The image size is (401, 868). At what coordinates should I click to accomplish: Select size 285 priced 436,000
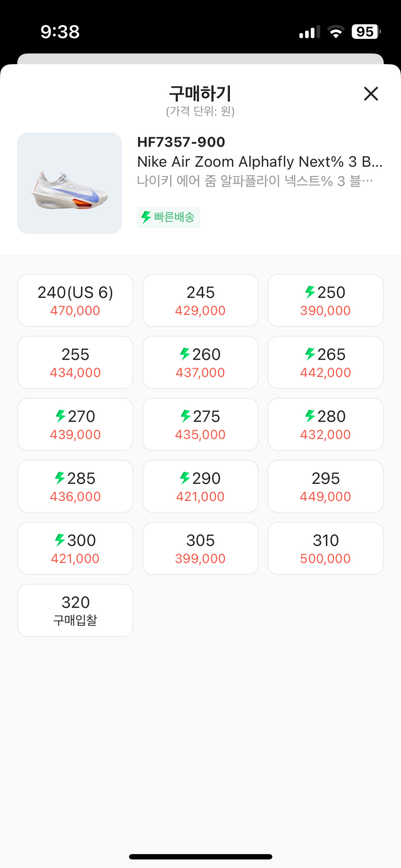[75, 487]
